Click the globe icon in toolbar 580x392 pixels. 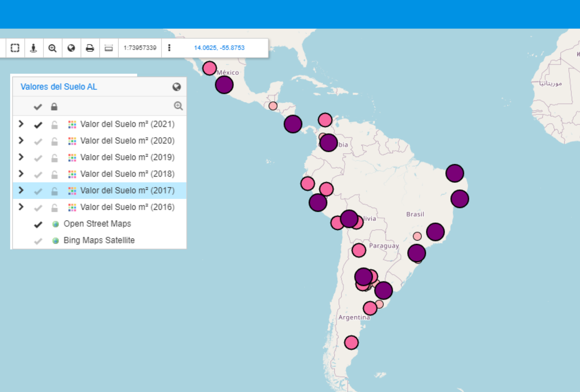pos(71,48)
